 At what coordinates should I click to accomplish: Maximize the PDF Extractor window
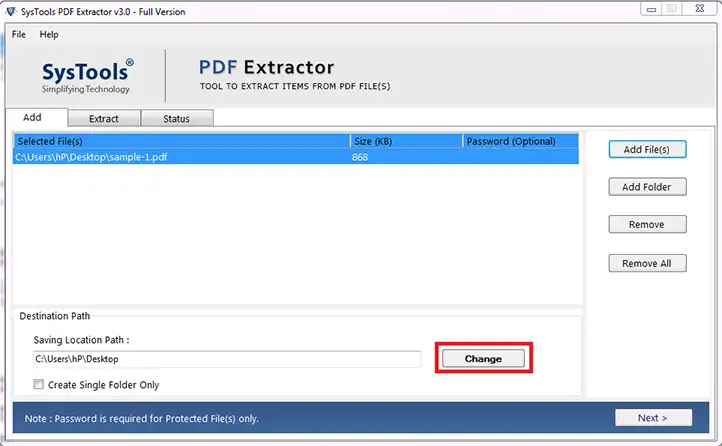coord(672,9)
